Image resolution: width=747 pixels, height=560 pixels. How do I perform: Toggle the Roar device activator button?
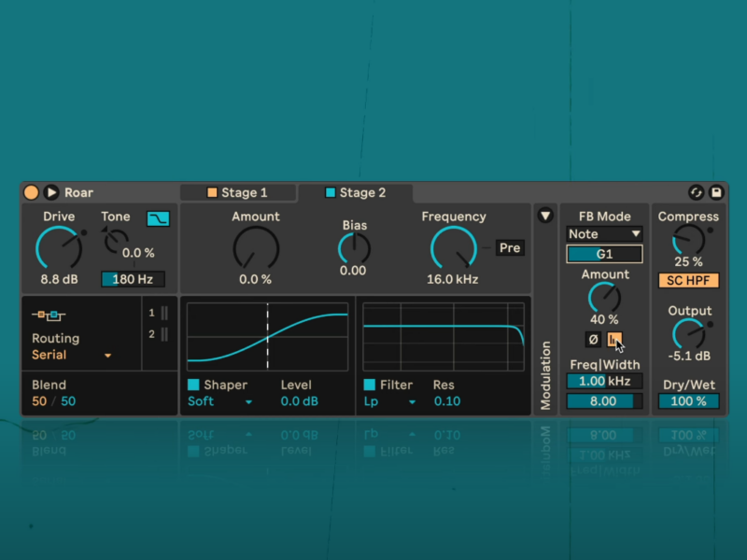(31, 192)
